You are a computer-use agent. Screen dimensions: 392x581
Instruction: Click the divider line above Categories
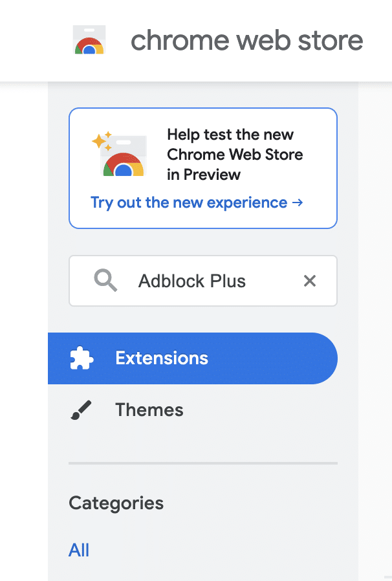point(203,463)
